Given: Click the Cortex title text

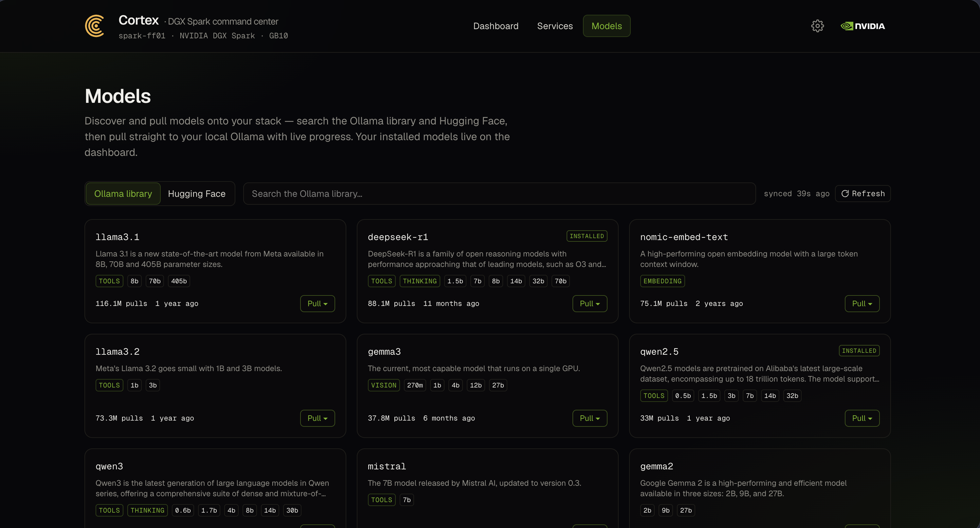Looking at the screenshot, I should tap(138, 20).
